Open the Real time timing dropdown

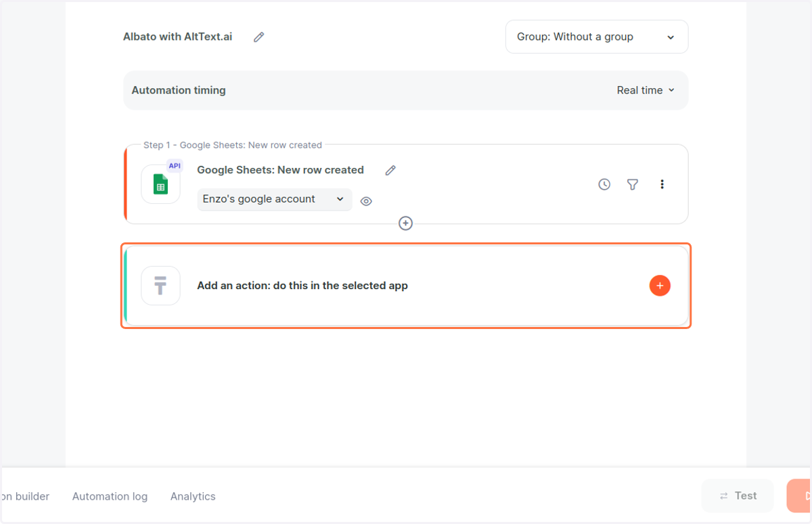(x=646, y=90)
